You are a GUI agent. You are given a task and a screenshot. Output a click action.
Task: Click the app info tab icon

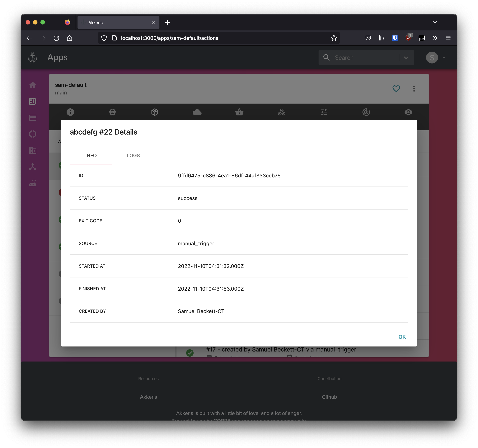click(70, 112)
